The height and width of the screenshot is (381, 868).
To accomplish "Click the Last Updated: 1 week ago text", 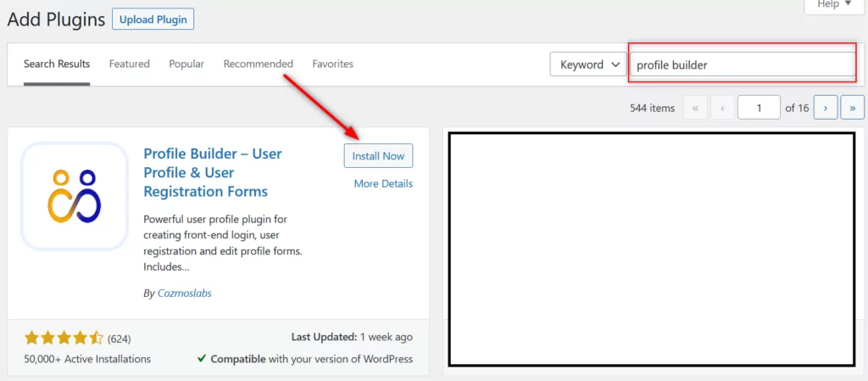I will click(x=352, y=337).
